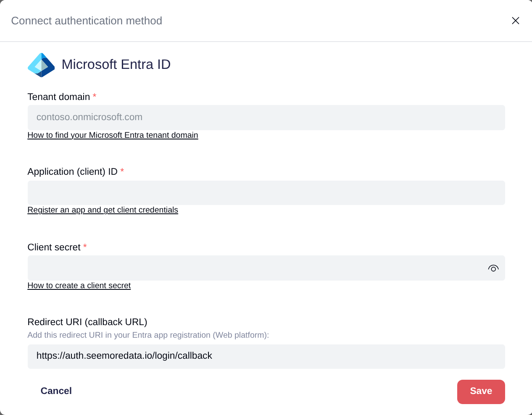This screenshot has height=415, width=532.
Task: Open Register an app and get client credentials link
Action: pos(103,210)
